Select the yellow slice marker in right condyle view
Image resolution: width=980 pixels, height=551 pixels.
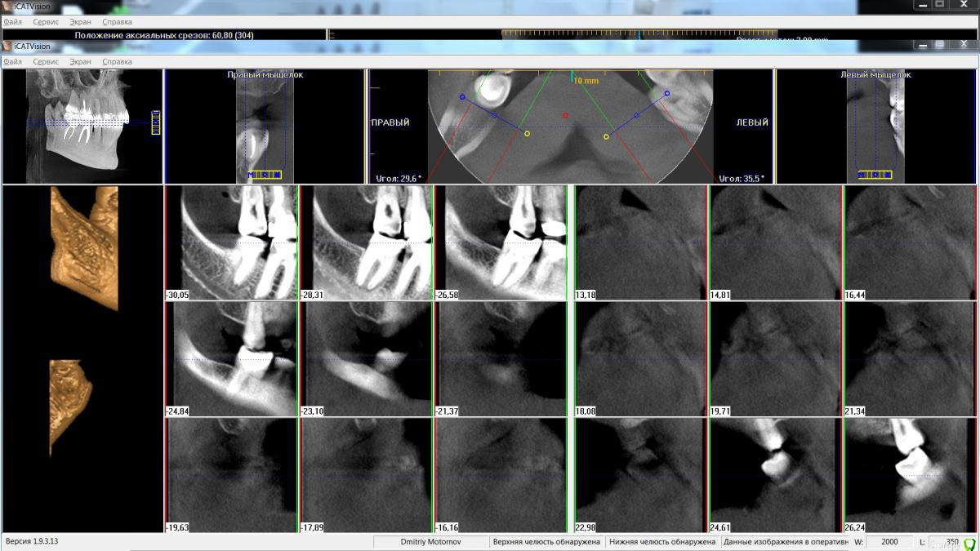click(265, 175)
